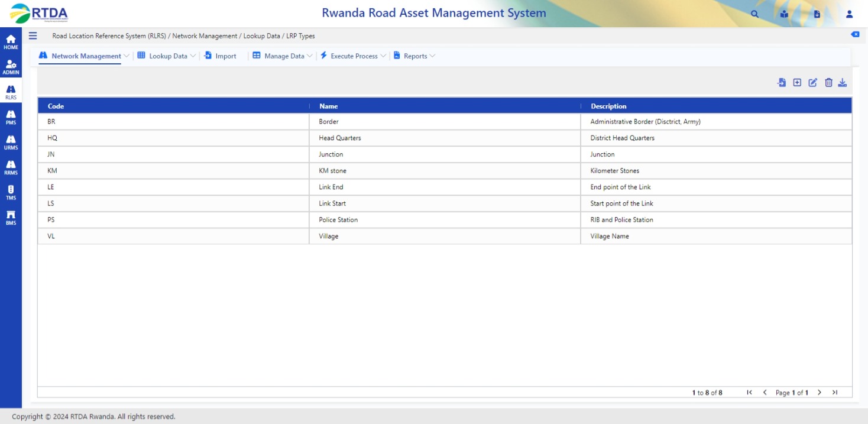Expand the Manage Data dropdown
The height and width of the screenshot is (424, 868).
[283, 56]
